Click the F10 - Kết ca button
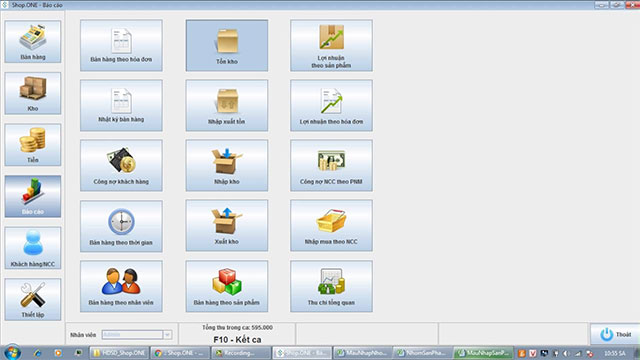 click(x=237, y=340)
